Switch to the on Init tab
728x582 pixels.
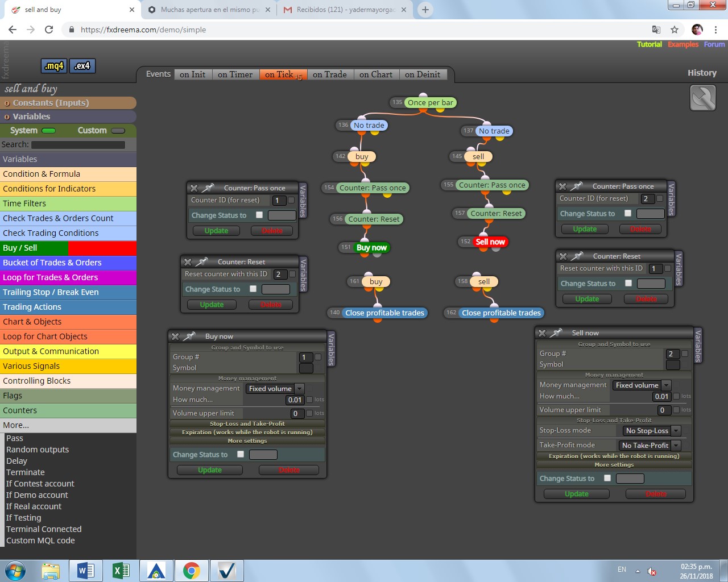tap(192, 74)
